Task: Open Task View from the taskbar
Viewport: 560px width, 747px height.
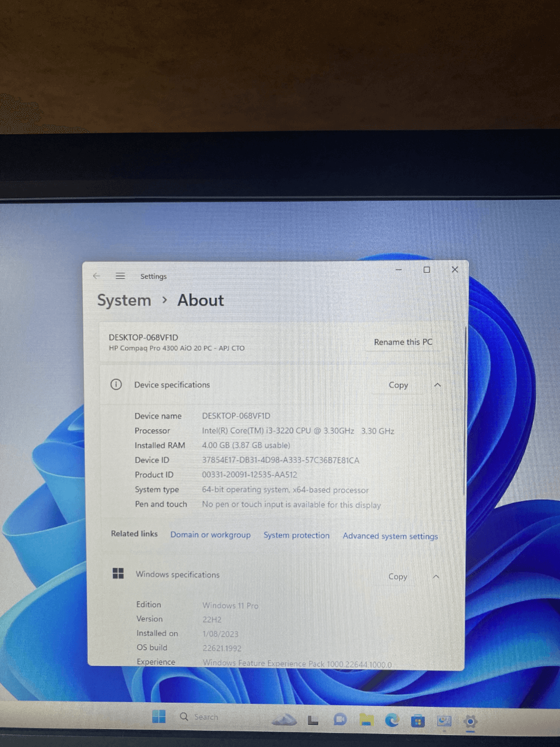Action: (313, 720)
